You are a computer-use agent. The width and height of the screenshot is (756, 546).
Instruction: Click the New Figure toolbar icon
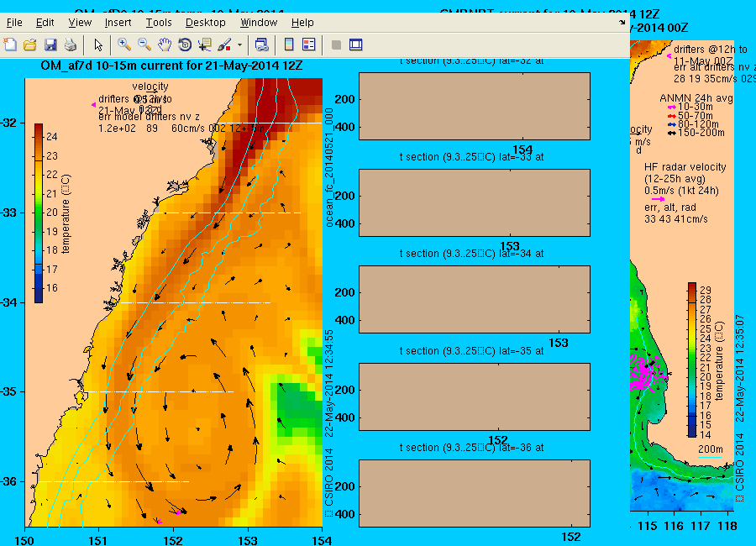[x=10, y=45]
